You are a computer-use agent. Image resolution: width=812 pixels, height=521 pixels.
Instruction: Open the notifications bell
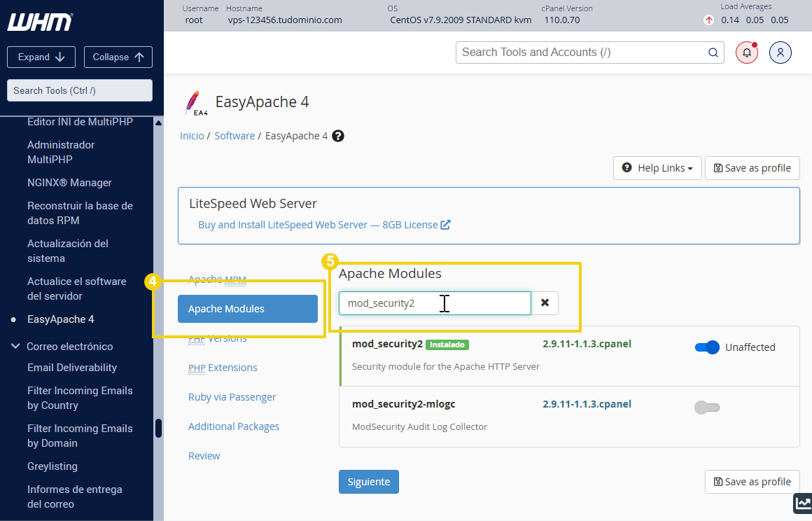tap(747, 53)
